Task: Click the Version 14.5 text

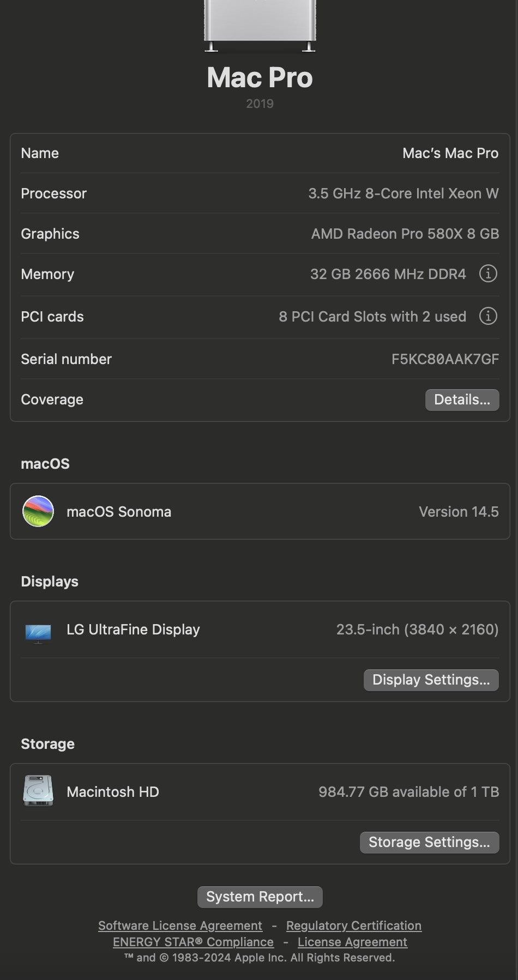Action: (x=458, y=512)
